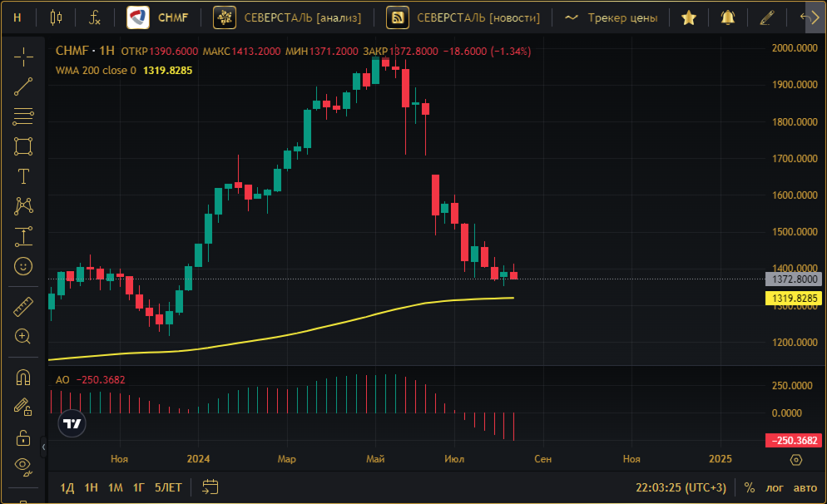Select the 1Н date range
This screenshot has width=827, height=504.
click(92, 487)
